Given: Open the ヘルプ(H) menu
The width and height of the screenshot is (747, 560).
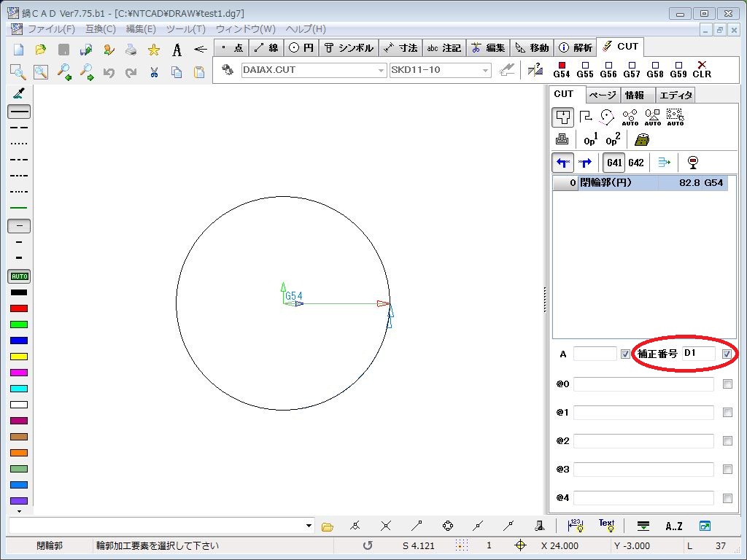Looking at the screenshot, I should (x=306, y=29).
